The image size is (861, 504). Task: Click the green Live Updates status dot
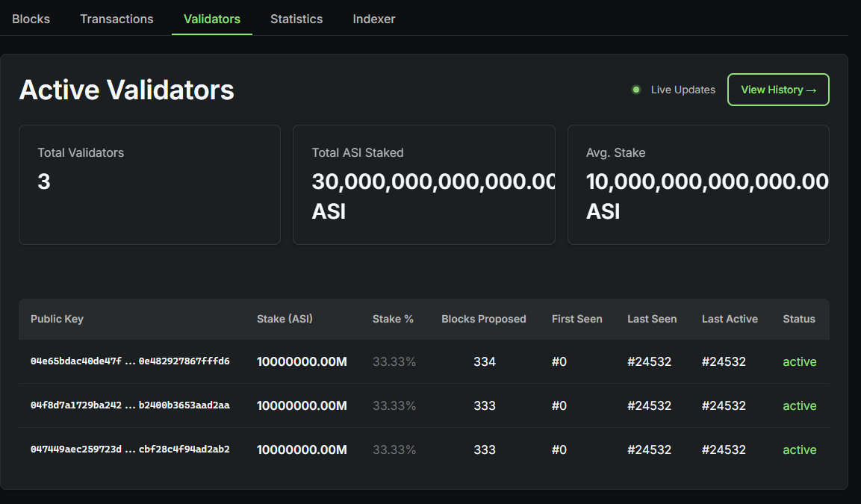(635, 89)
